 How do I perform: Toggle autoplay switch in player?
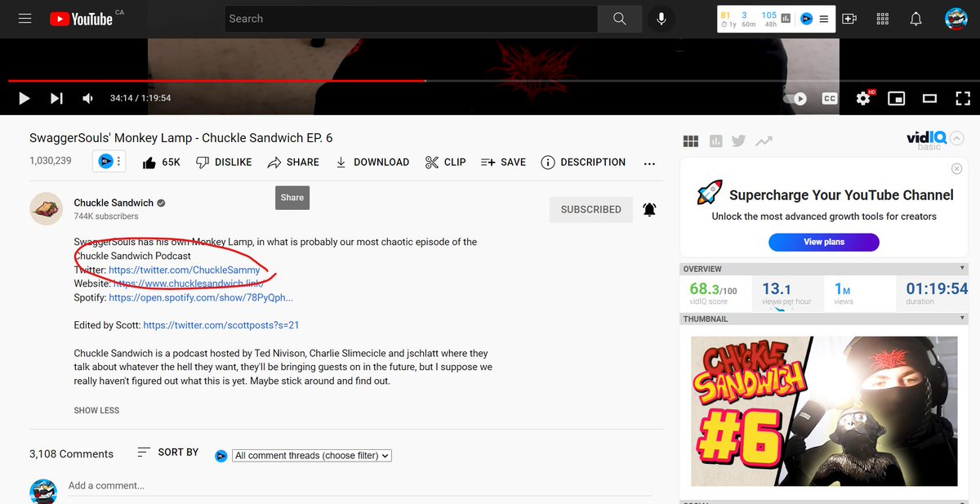[795, 99]
